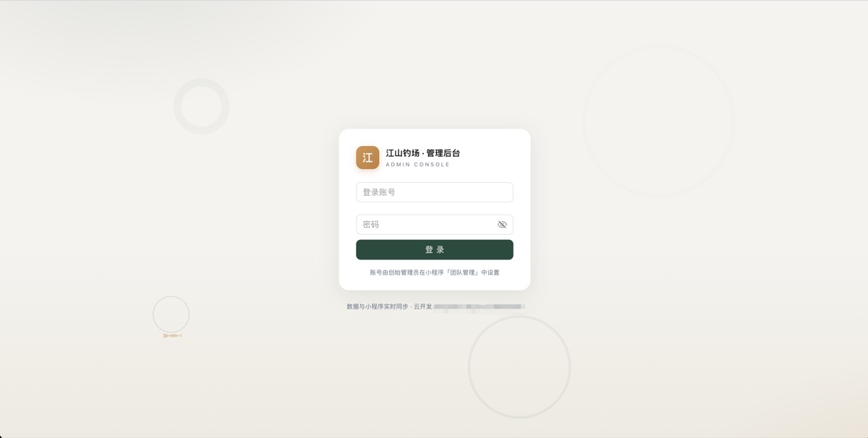Click the 江山钓场 · 管理后台 title
The image size is (868, 438).
point(422,153)
